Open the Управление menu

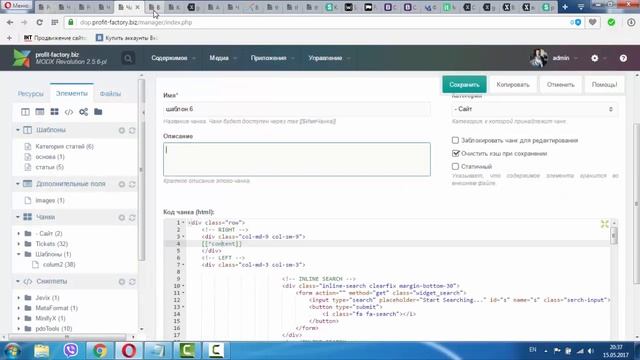(329, 58)
